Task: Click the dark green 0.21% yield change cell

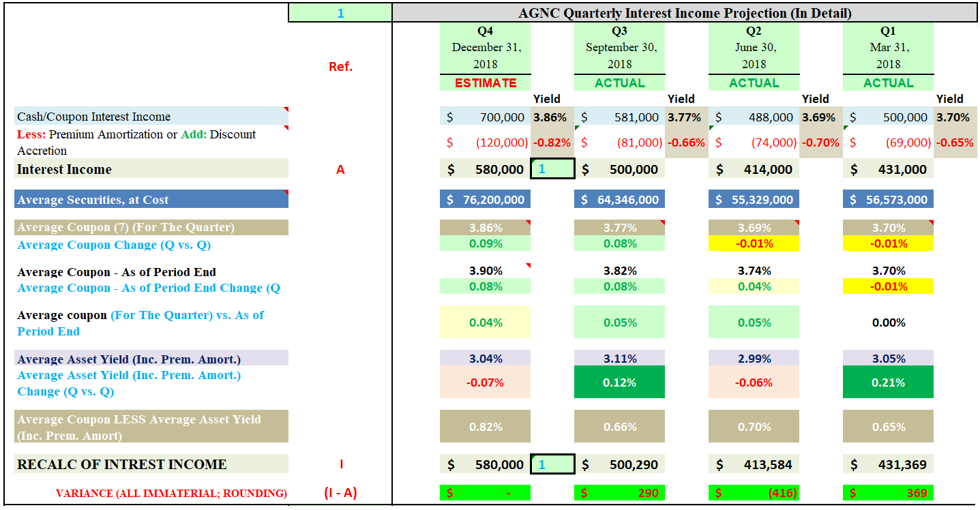Action: point(888,382)
